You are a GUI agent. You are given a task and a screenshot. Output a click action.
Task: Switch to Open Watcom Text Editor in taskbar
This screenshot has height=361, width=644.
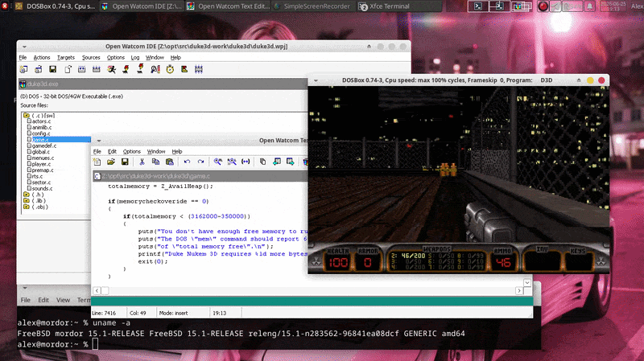point(229,6)
